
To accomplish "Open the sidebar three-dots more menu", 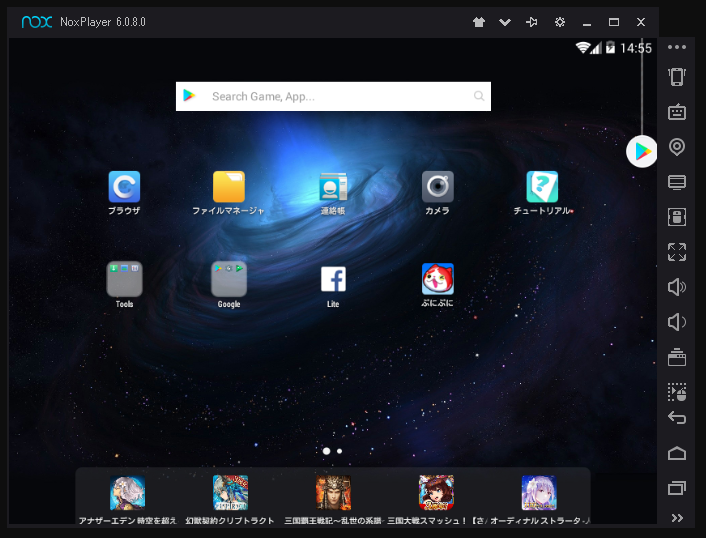I will tap(677, 47).
